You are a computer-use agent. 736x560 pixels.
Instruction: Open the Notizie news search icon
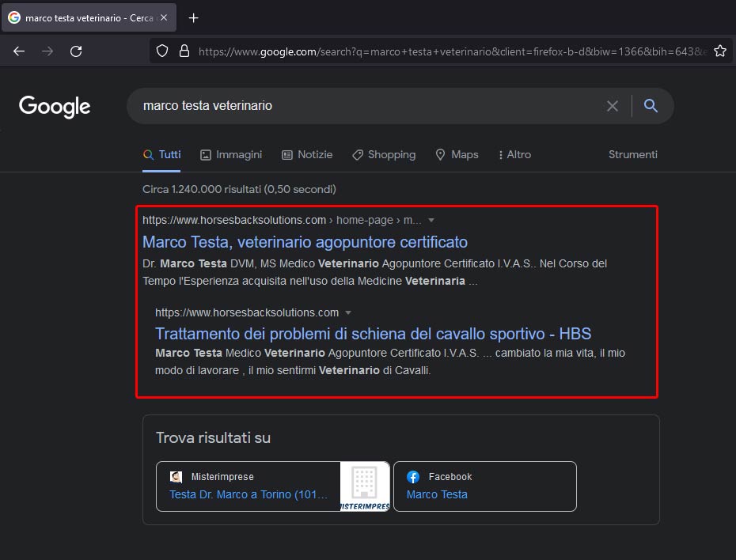[x=286, y=154]
